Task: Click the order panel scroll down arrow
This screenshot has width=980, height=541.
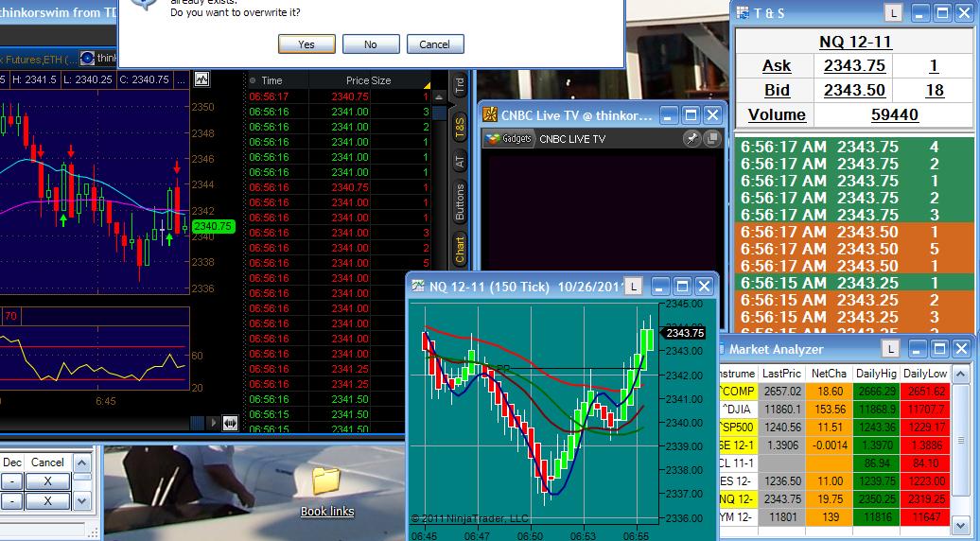Action: (x=82, y=501)
